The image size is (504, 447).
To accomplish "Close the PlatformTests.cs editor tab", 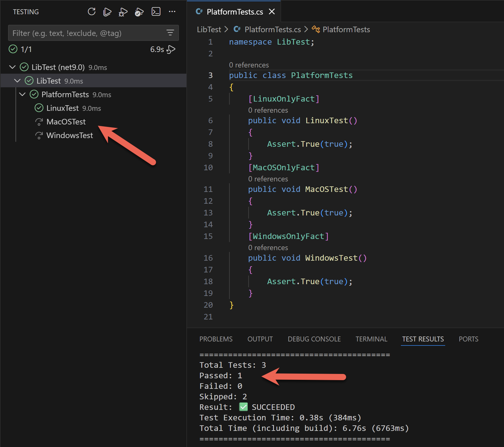I will tap(272, 12).
